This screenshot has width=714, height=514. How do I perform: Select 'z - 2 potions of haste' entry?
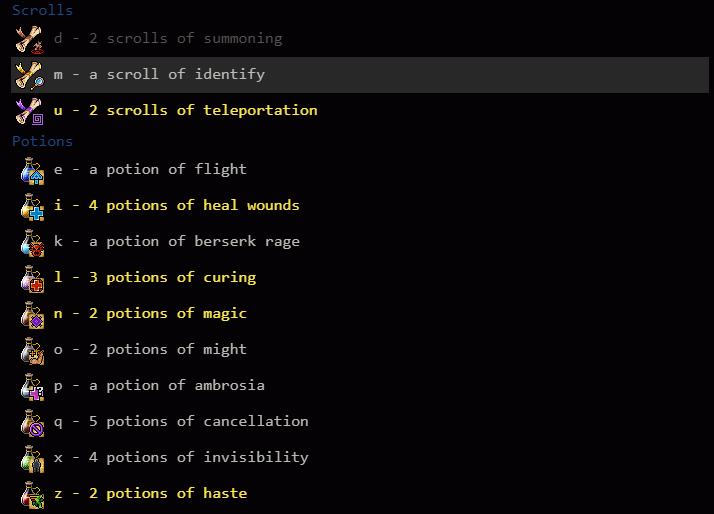click(150, 494)
